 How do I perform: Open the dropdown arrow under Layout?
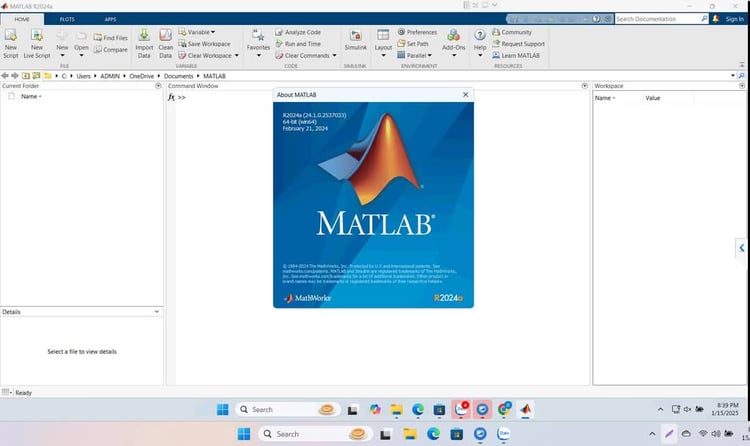click(x=383, y=56)
